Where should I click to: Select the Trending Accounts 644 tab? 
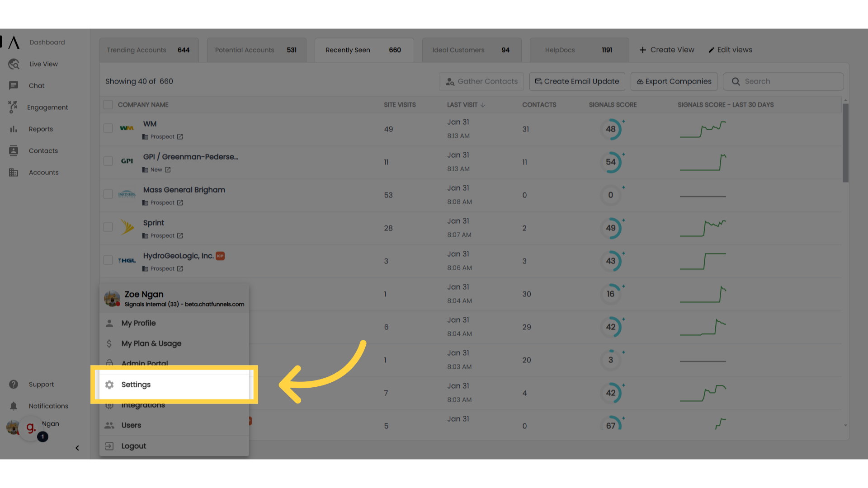pyautogui.click(x=148, y=49)
